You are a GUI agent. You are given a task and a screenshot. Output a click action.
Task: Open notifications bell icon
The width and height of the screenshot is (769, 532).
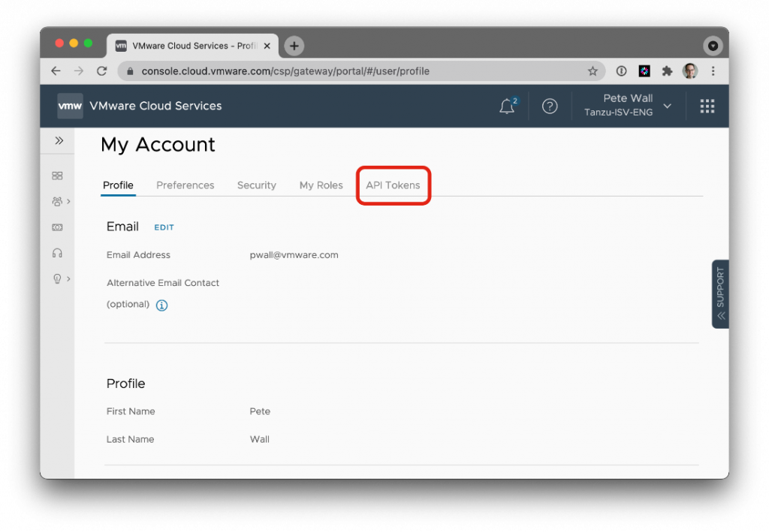point(508,106)
